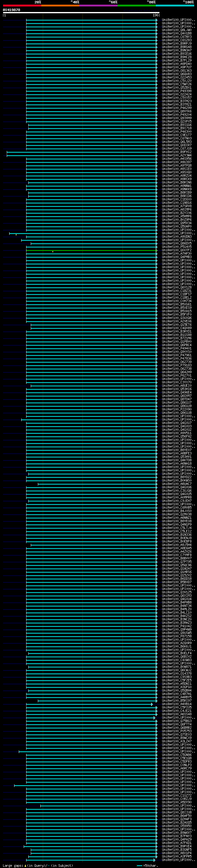This screenshot has width=197, height=868.
Task: Click label UniRef100_A9RZU4
Action: pyautogui.click(x=176, y=176)
